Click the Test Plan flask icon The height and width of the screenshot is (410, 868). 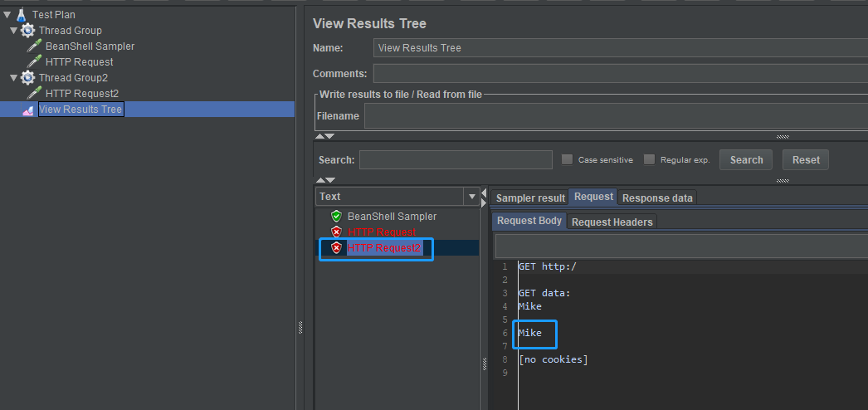click(x=22, y=14)
